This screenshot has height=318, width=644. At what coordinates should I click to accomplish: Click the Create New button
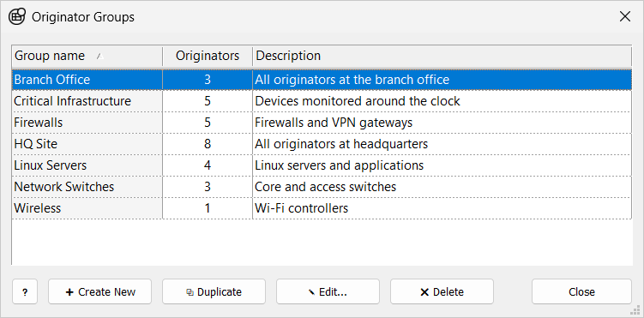(99, 291)
